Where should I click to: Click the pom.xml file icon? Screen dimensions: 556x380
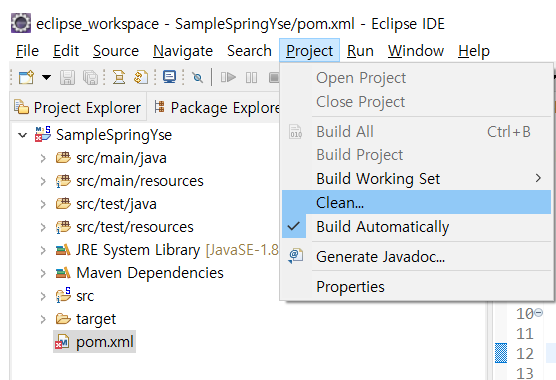pyautogui.click(x=62, y=341)
